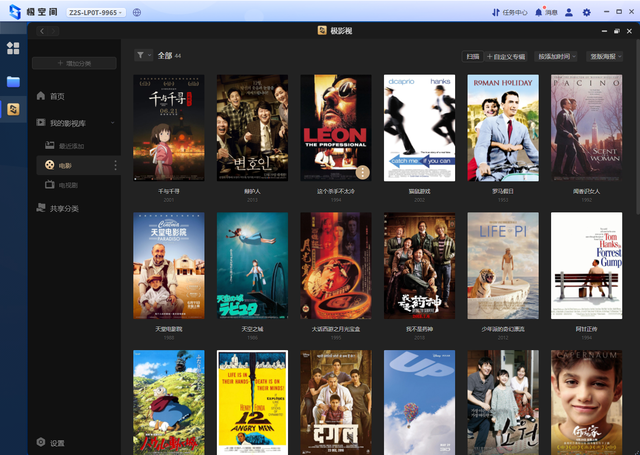Collapse 我的影视库 library section
The width and height of the screenshot is (640, 455).
(x=112, y=123)
